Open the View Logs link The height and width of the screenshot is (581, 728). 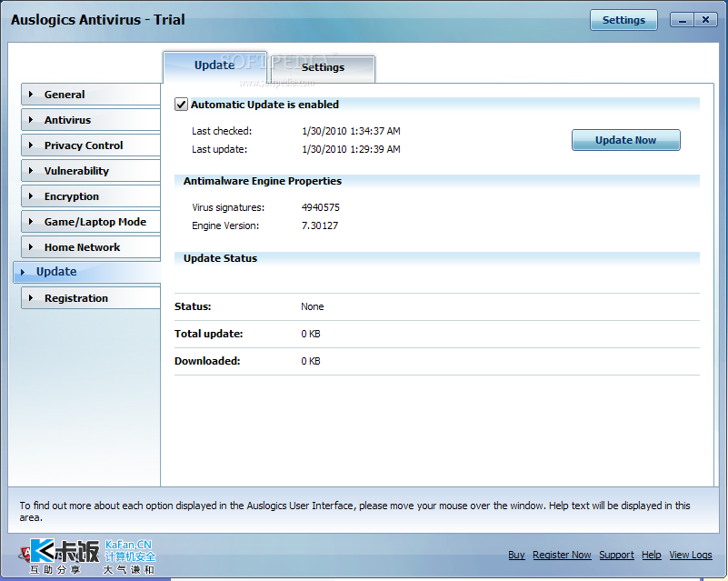click(x=691, y=555)
